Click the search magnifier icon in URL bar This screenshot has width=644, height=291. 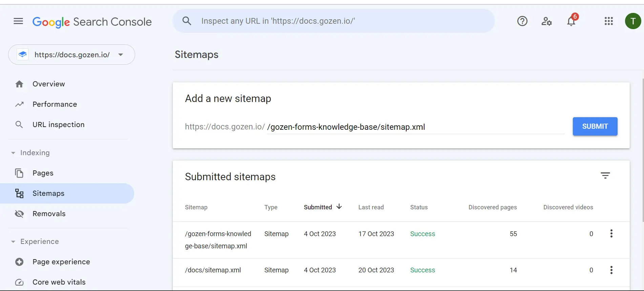tap(187, 21)
